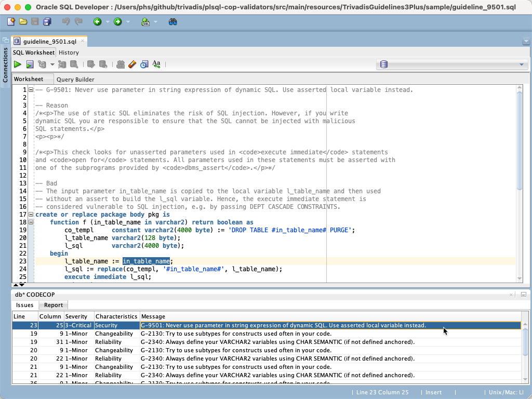Screen dimensions: 532x399
Task: Click line number 25 in the gutter
Action: tap(23, 277)
